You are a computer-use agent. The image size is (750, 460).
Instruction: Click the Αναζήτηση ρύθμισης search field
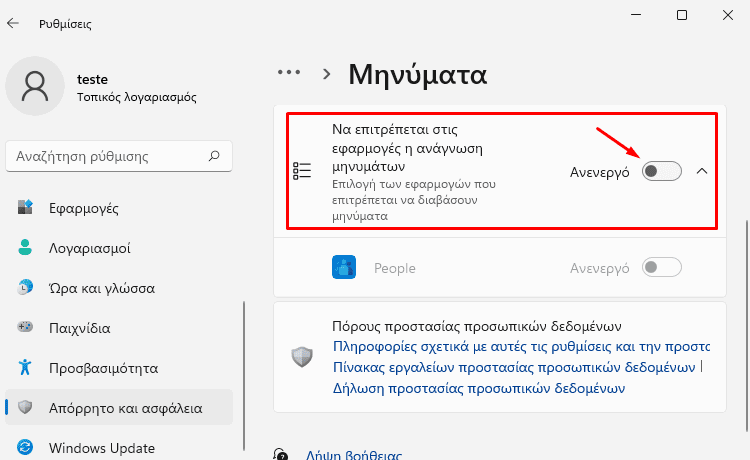(119, 156)
